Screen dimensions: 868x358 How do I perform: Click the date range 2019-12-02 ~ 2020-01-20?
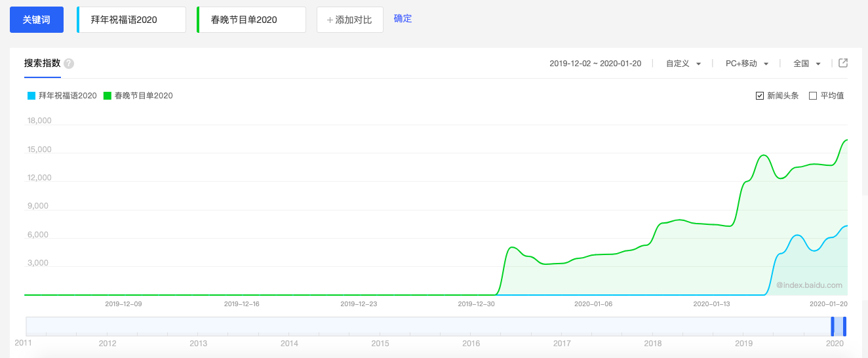tap(595, 64)
